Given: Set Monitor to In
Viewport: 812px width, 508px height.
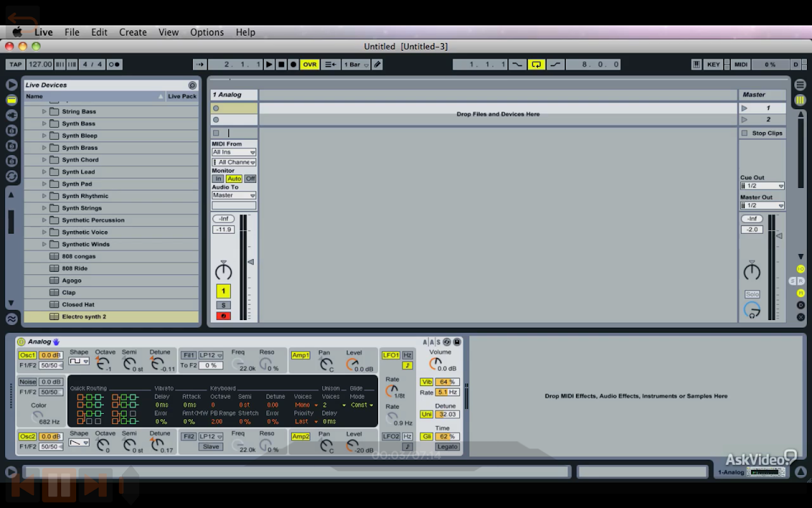Looking at the screenshot, I should (218, 179).
